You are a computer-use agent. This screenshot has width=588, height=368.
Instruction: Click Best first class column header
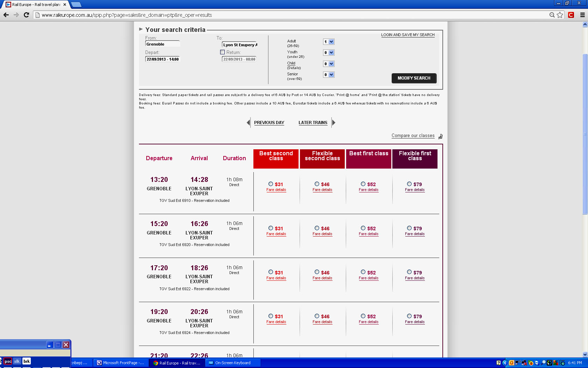(369, 159)
